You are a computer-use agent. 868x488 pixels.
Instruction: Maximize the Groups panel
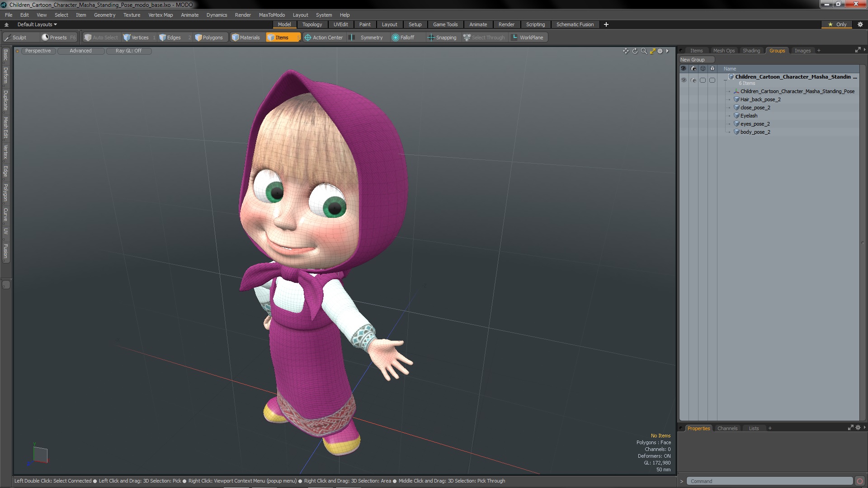858,50
